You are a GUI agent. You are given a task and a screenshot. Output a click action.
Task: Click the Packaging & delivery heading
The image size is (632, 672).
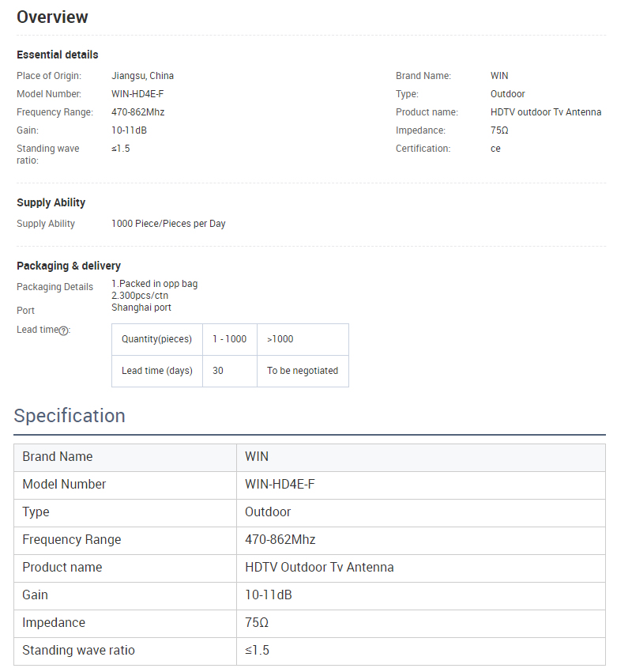click(69, 266)
